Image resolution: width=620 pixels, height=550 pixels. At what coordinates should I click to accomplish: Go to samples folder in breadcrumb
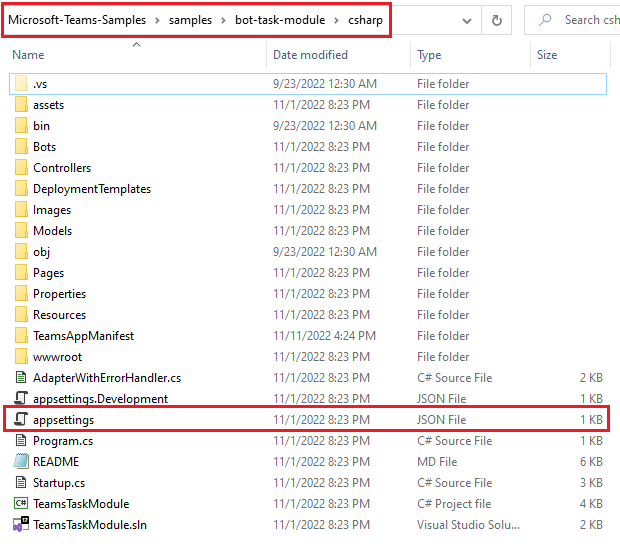[190, 20]
